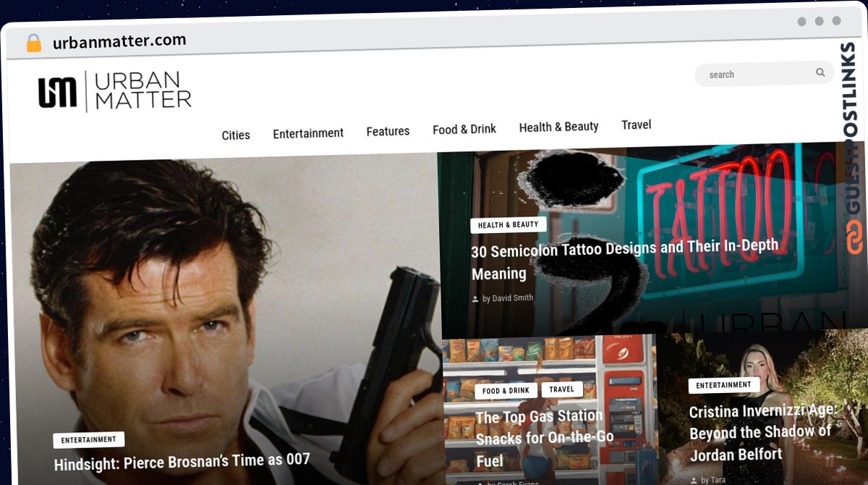Click the Health & Beauty tag on tattoo article
The image size is (868, 485).
coord(509,225)
